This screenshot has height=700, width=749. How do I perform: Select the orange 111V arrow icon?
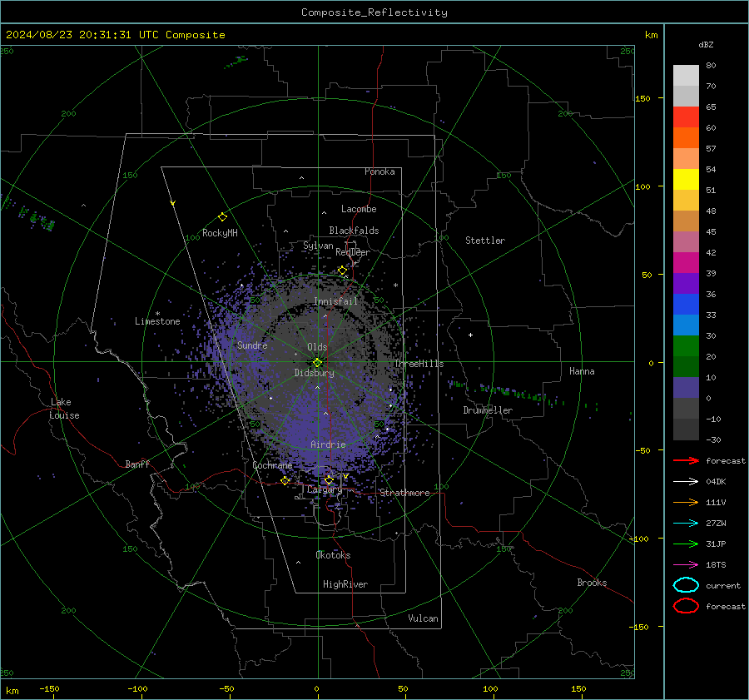tap(686, 502)
